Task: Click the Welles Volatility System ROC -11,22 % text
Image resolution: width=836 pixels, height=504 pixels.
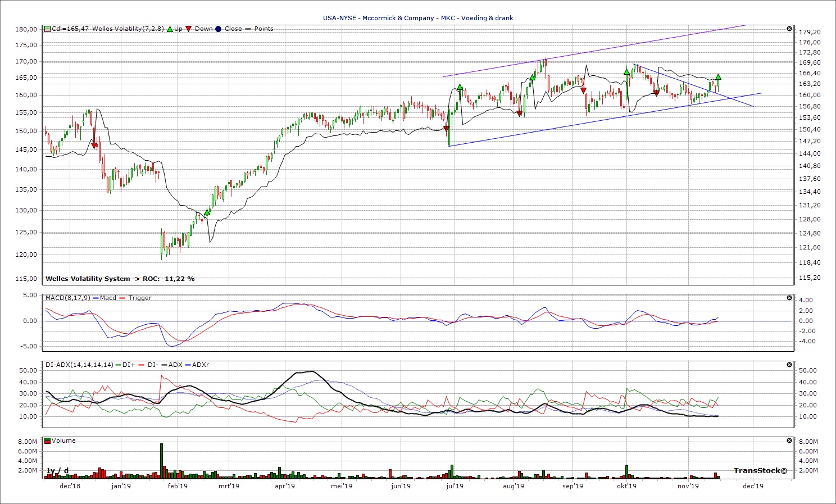Action: tap(120, 279)
